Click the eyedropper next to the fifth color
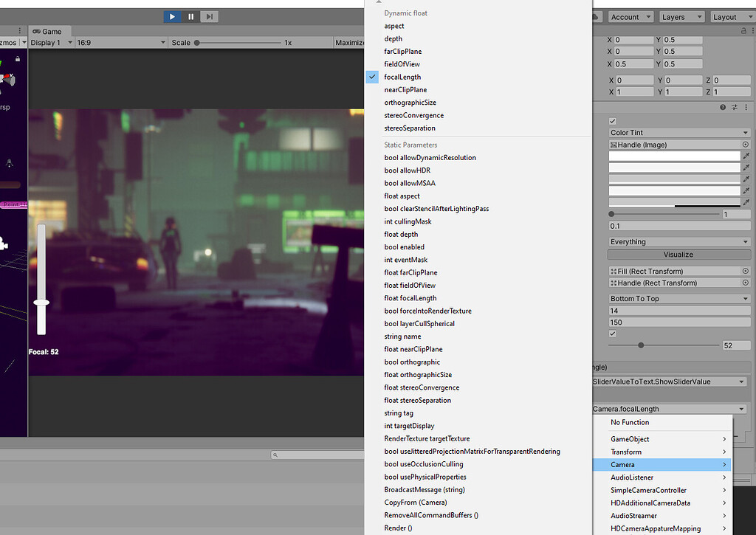756x535 pixels. pyautogui.click(x=746, y=202)
